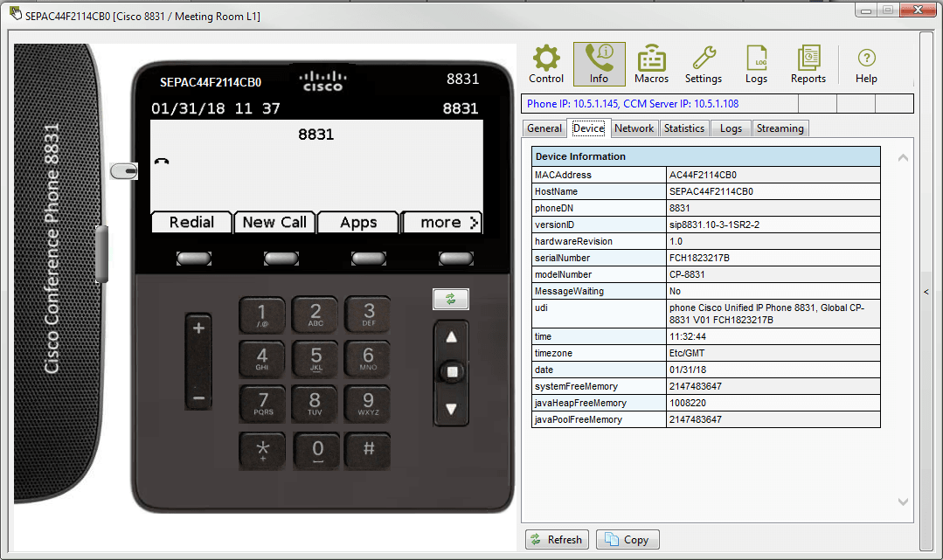943x560 pixels.
Task: Click the navigation up arrow key
Action: pyautogui.click(x=451, y=337)
